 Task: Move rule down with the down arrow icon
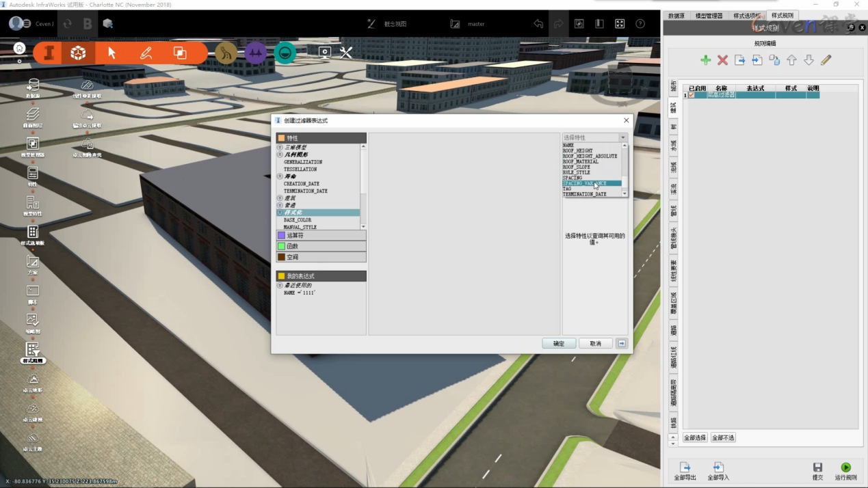808,60
